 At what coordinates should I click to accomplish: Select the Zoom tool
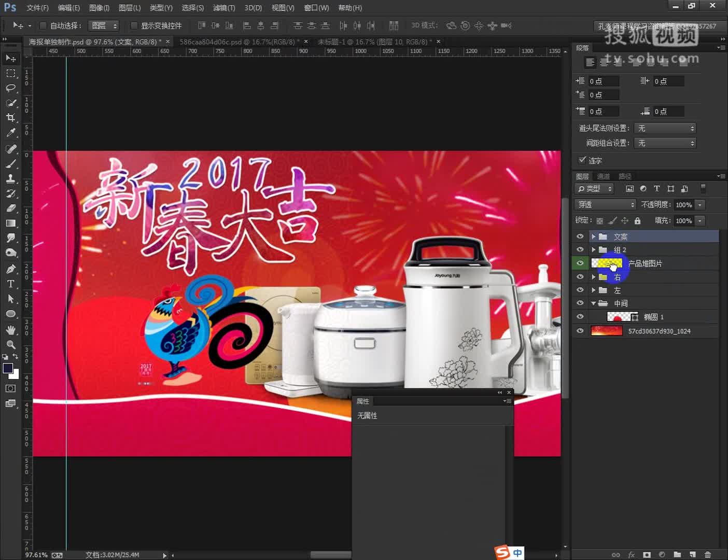click(x=11, y=345)
